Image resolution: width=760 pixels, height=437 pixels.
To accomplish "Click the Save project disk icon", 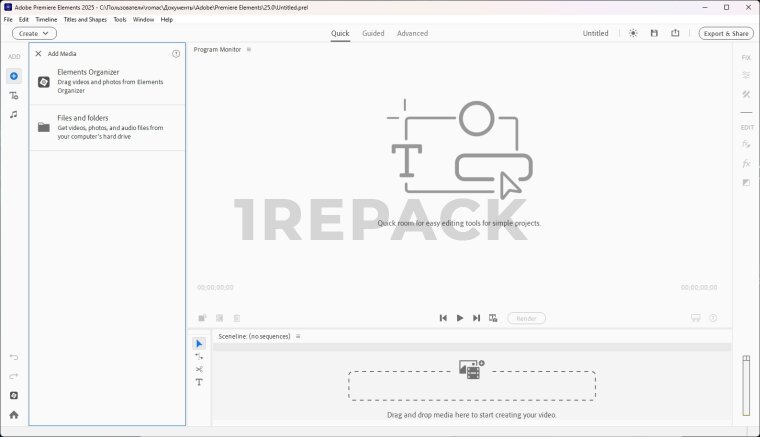I will (x=654, y=33).
